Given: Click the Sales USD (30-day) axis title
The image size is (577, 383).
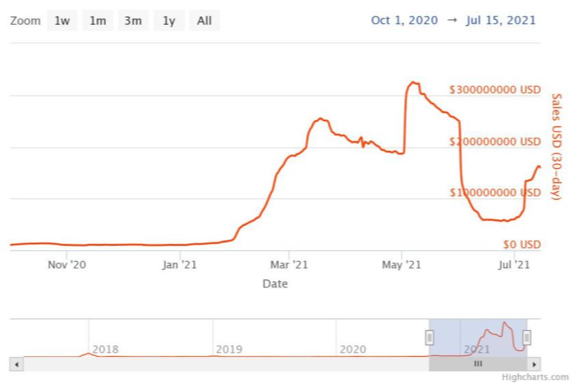Looking at the screenshot, I should tap(557, 146).
